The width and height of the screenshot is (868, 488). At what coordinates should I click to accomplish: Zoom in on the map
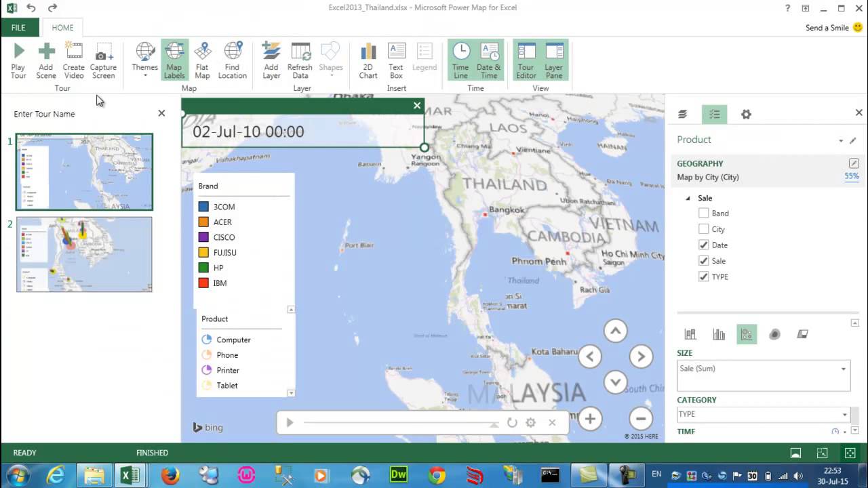click(x=590, y=419)
